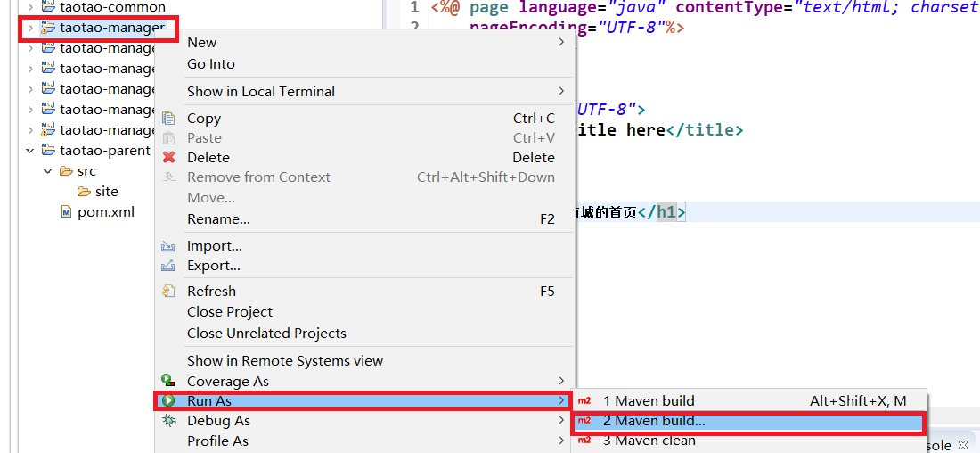Click the src folder icon

tap(66, 171)
